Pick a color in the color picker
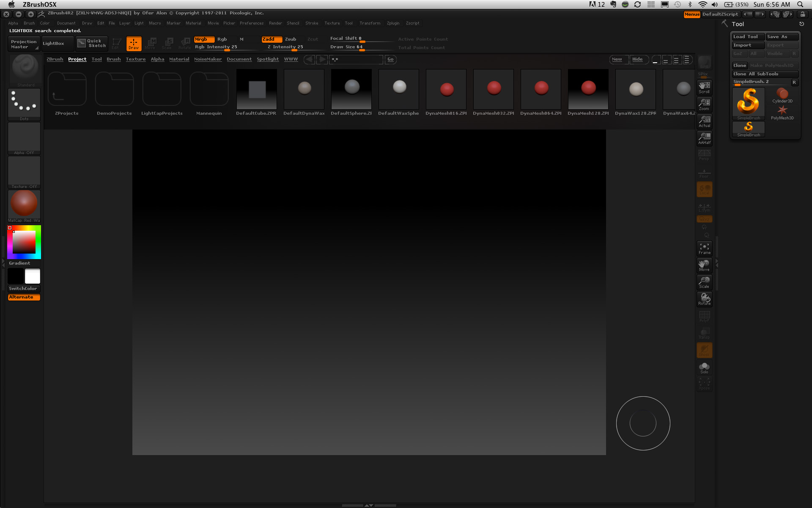Viewport: 812px width, 508px height. click(x=24, y=242)
